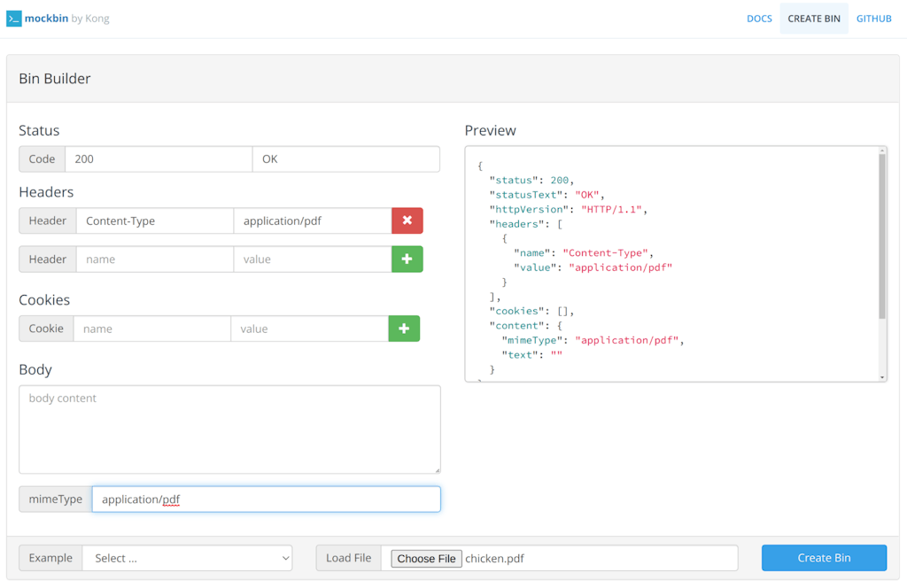This screenshot has width=907, height=588.
Task: Add cookie using green plus button
Action: (x=404, y=329)
